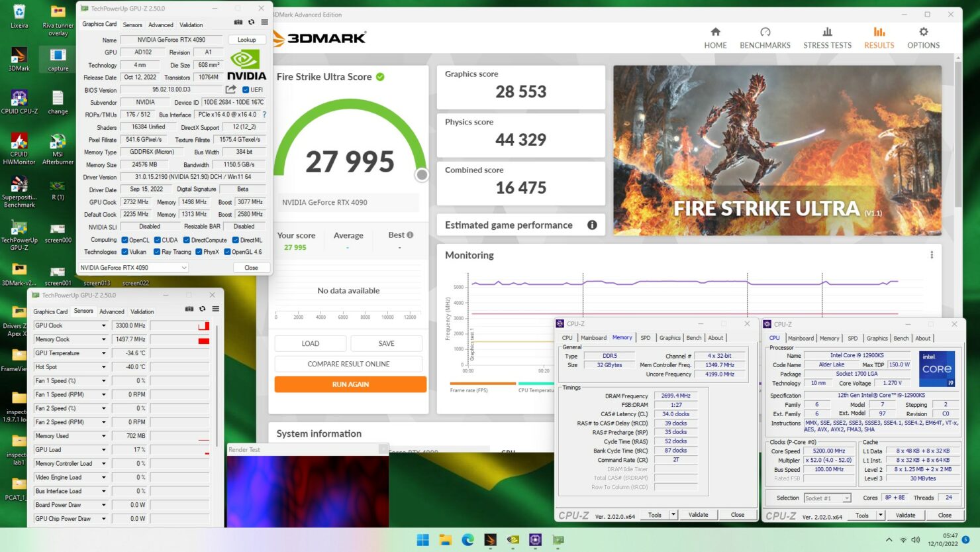Click the volume icon in system tray
Screen dimensions: 980x552
click(x=916, y=540)
